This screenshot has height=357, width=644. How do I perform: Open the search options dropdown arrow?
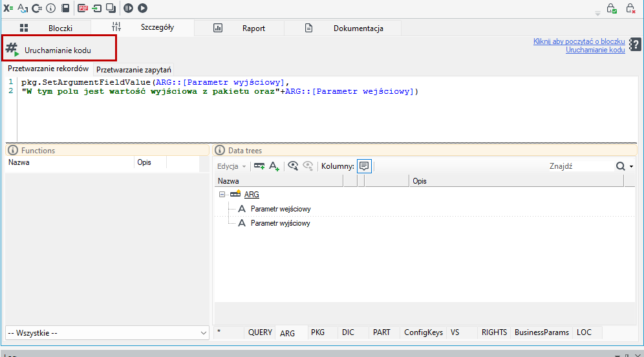click(631, 166)
